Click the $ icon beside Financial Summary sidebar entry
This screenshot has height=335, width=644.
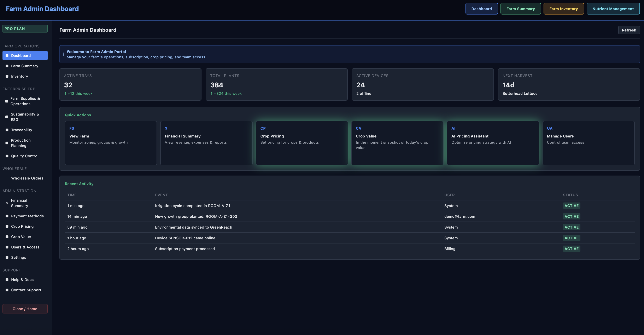7,203
